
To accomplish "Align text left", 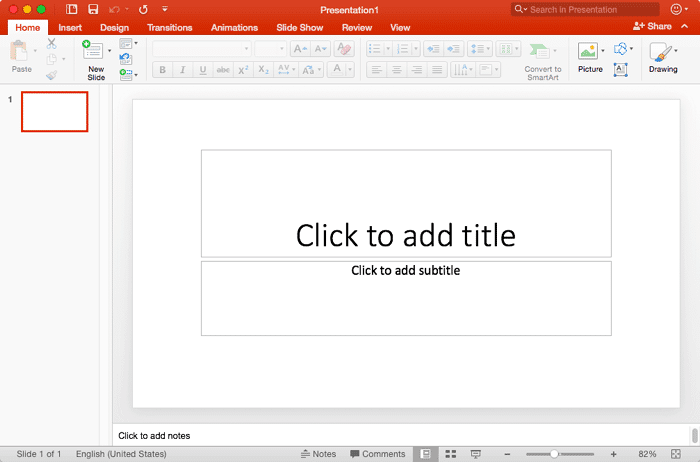I will coord(377,70).
